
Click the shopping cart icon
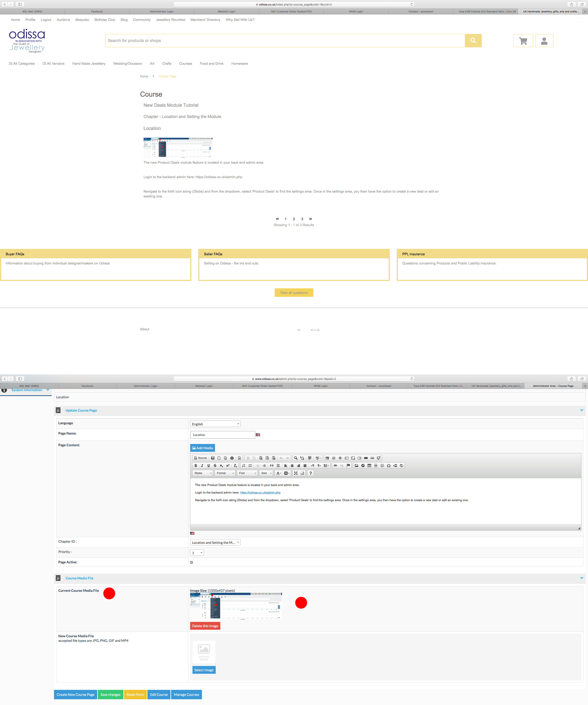pyautogui.click(x=523, y=41)
